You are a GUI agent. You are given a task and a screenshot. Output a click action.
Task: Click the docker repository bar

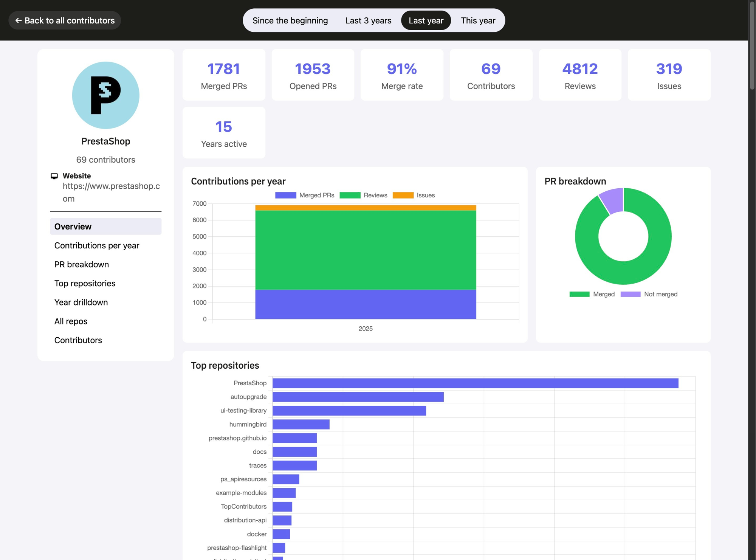click(281, 534)
